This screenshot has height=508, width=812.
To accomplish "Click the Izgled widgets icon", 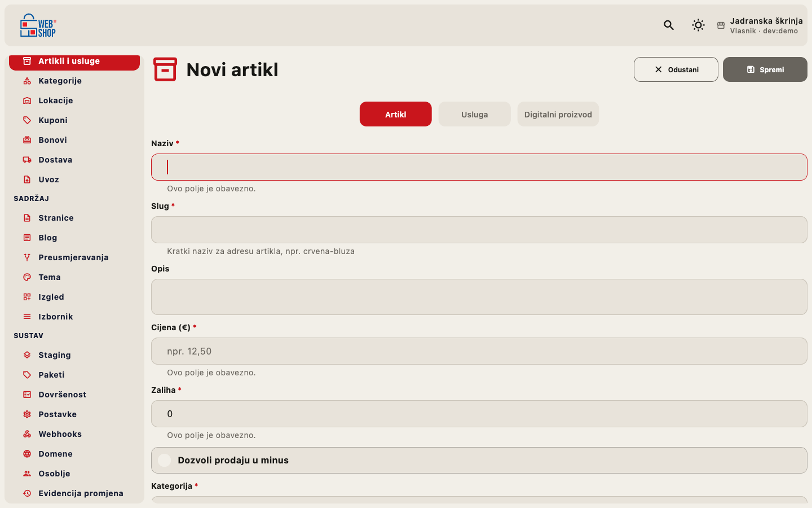I will click(x=27, y=297).
